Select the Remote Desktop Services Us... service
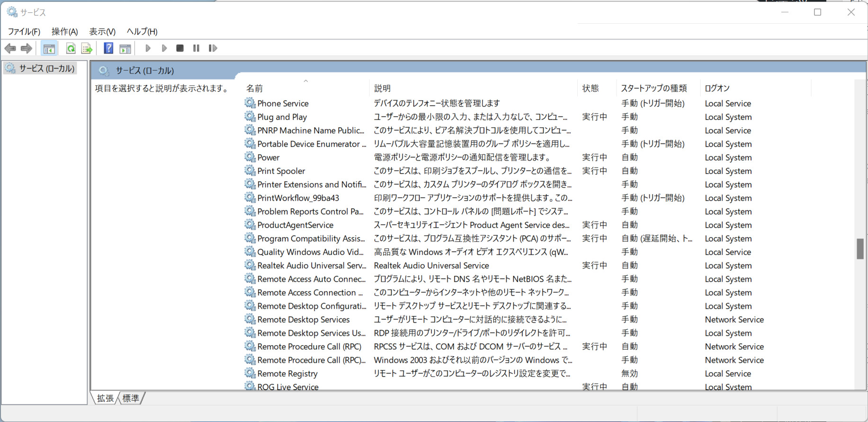This screenshot has height=422, width=868. tap(312, 333)
